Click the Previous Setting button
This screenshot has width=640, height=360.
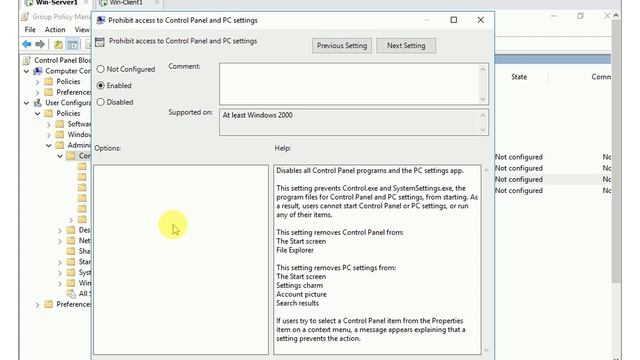point(342,45)
